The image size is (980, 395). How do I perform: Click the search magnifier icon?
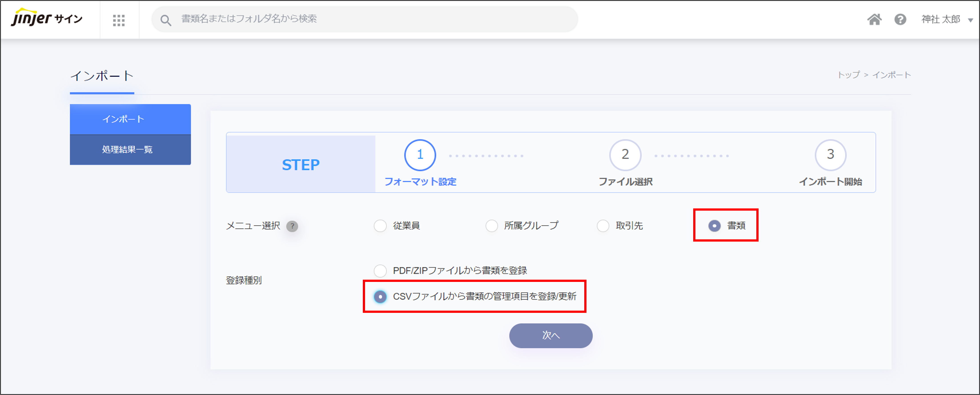[165, 20]
